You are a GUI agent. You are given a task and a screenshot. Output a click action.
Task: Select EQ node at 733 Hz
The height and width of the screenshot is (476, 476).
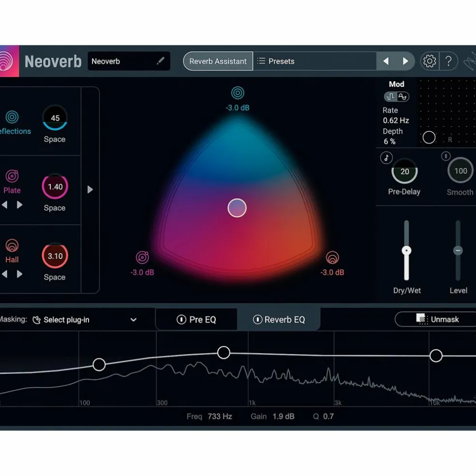tap(224, 353)
